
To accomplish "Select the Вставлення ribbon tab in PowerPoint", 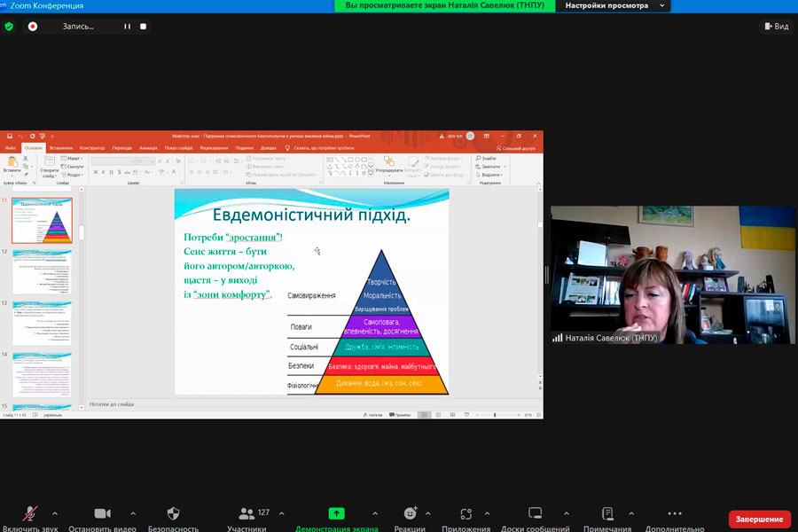I will click(x=61, y=148).
